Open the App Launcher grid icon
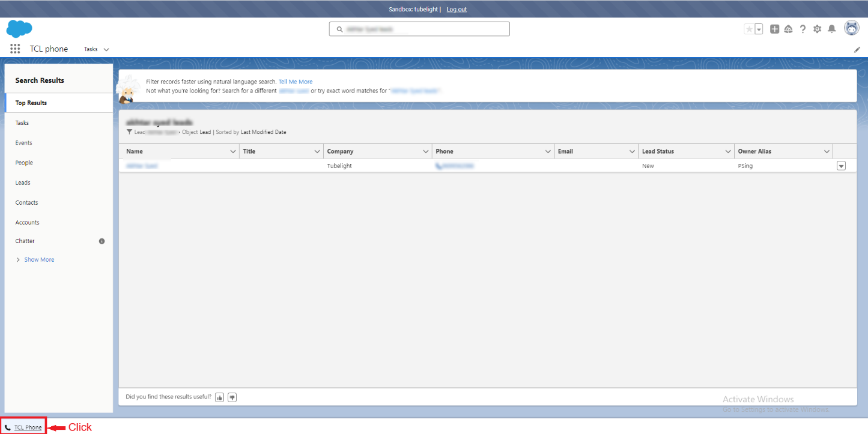Screen dimensions: 868x434 15,49
